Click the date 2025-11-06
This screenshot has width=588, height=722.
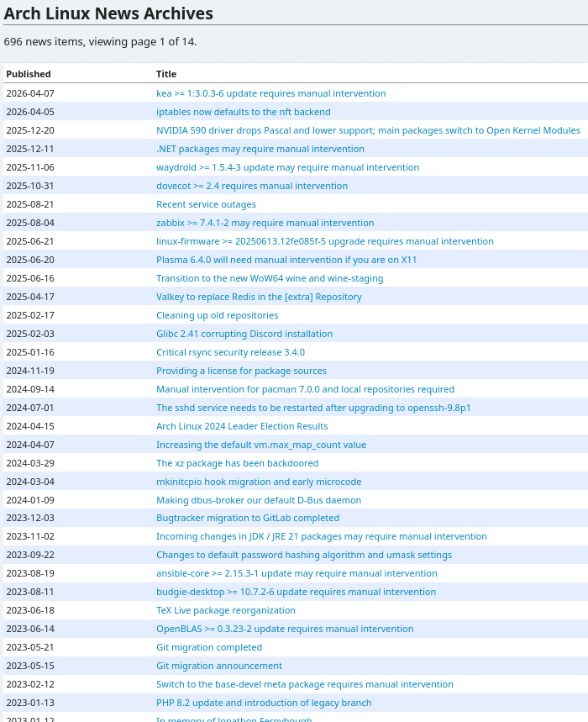click(x=30, y=167)
